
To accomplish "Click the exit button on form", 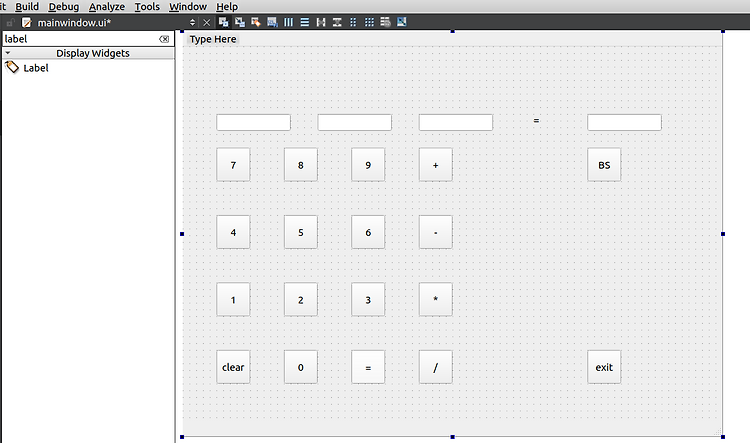I will pos(604,367).
